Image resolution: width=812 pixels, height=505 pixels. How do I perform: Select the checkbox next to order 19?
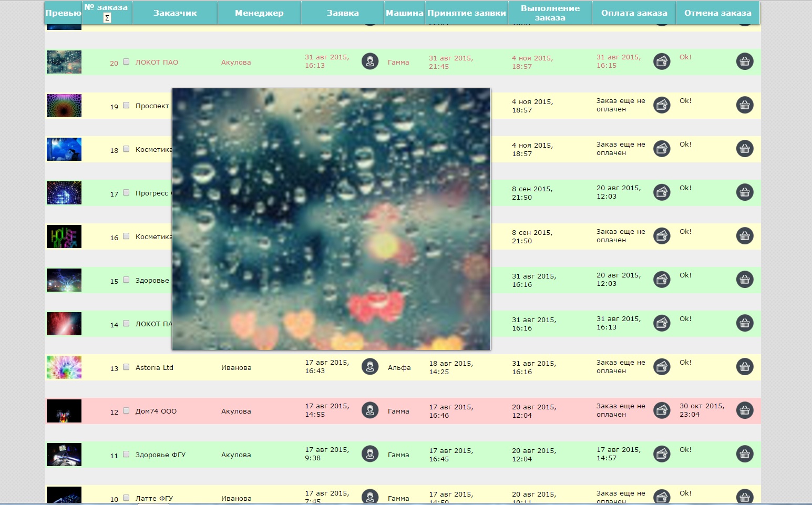tap(126, 105)
